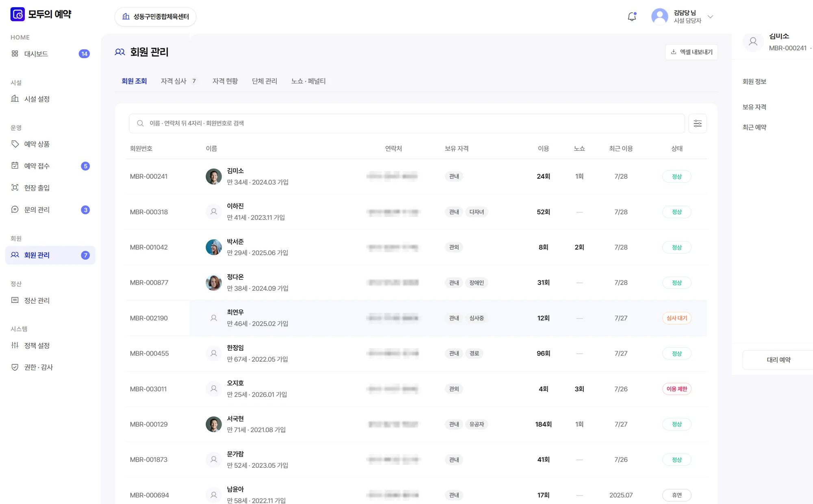Open the notification bell
This screenshot has height=504, width=813.
[632, 17]
